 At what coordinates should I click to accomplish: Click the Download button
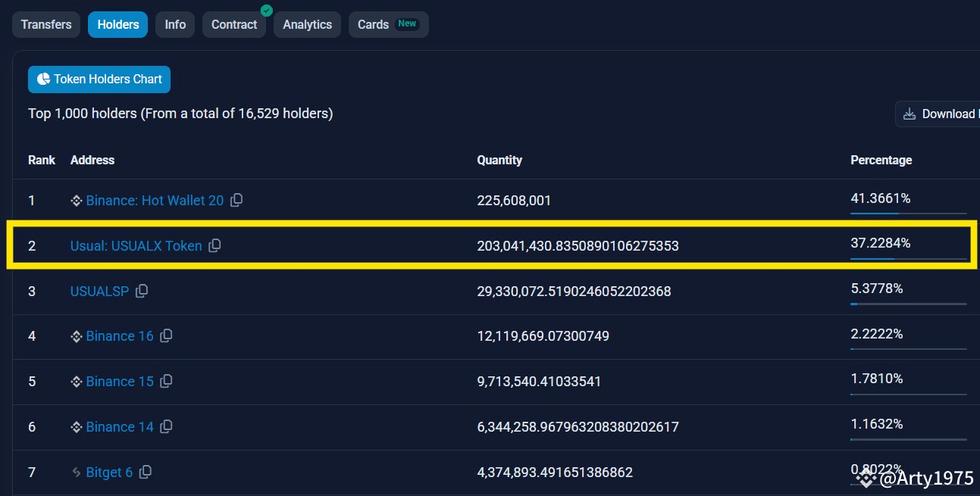coord(938,114)
